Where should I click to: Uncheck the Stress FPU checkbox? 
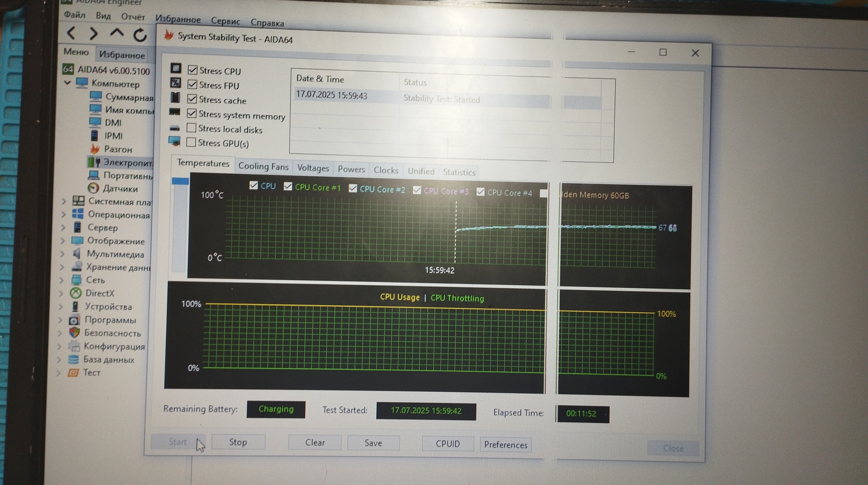[193, 85]
